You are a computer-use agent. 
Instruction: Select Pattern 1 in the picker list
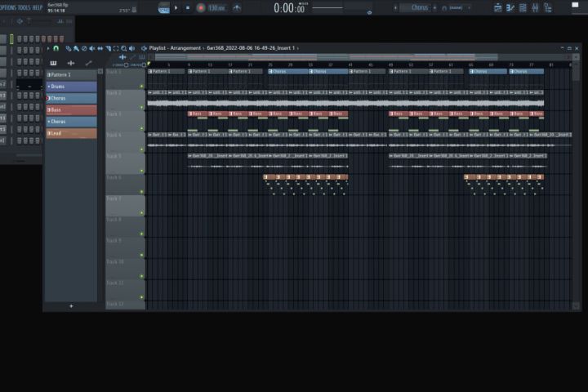point(71,74)
